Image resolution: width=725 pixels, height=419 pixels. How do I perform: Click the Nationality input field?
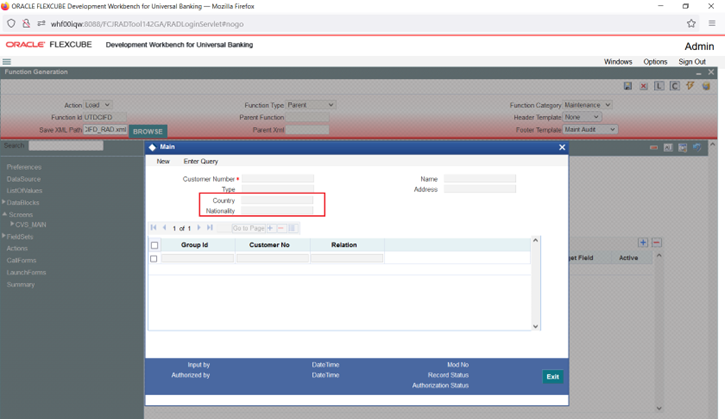277,210
